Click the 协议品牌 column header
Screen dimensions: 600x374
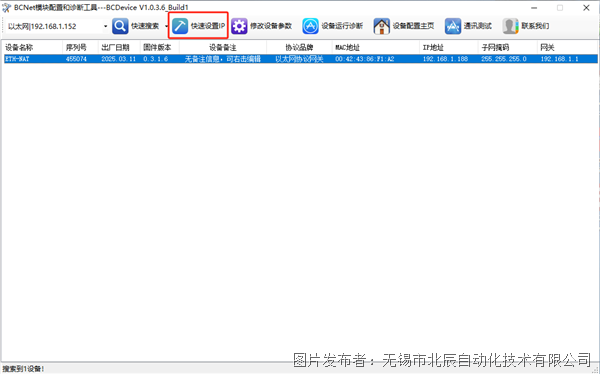(x=299, y=47)
